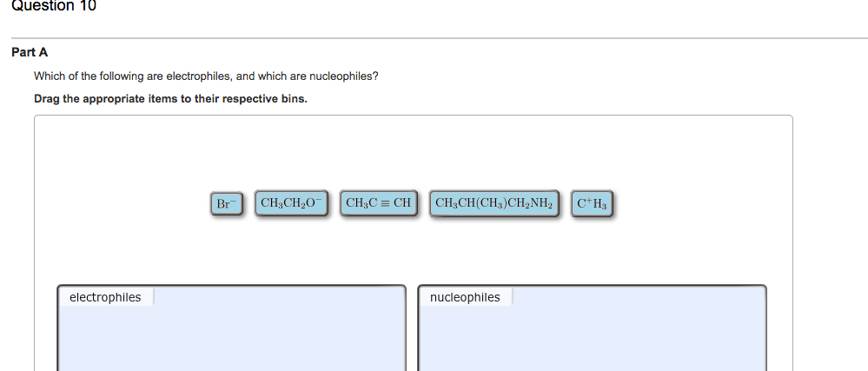The width and height of the screenshot is (868, 371).
Task: Click the CH₃CH₂O⁻ ethoxide tile
Action: coord(291,203)
